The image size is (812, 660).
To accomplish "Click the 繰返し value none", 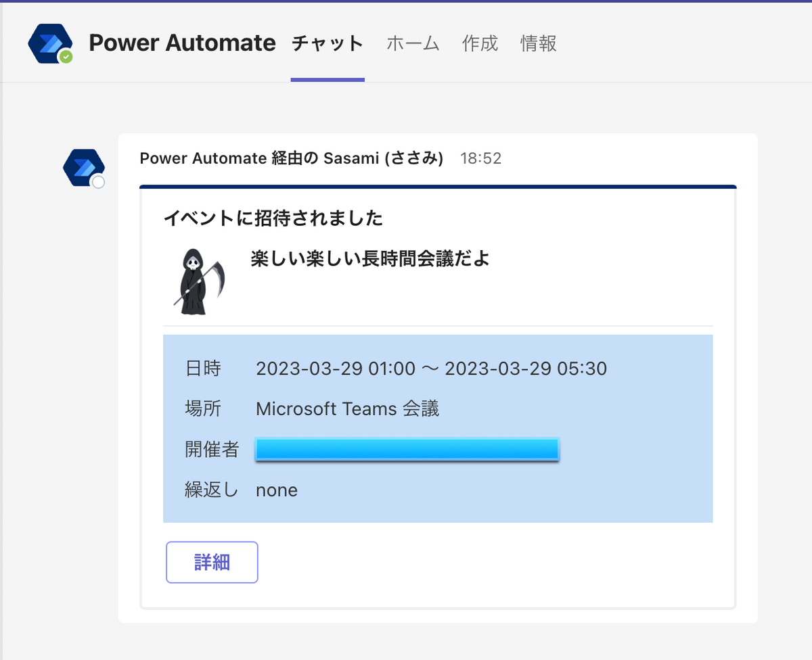I will point(277,490).
